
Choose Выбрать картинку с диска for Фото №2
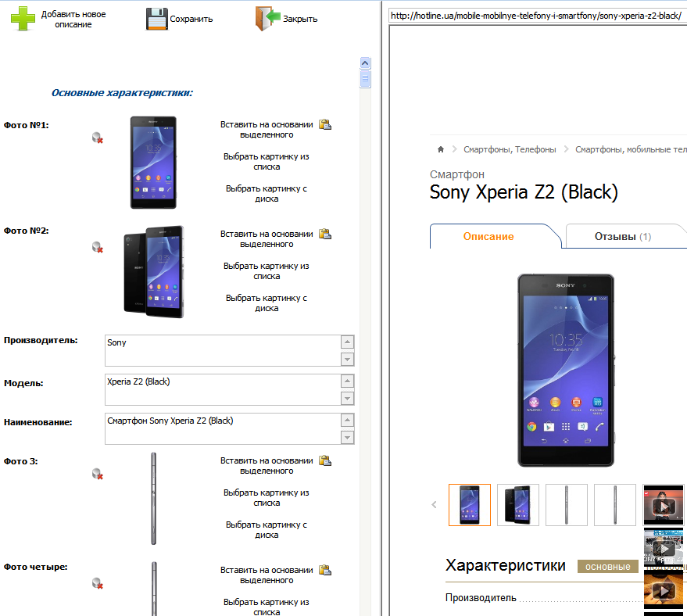(267, 303)
